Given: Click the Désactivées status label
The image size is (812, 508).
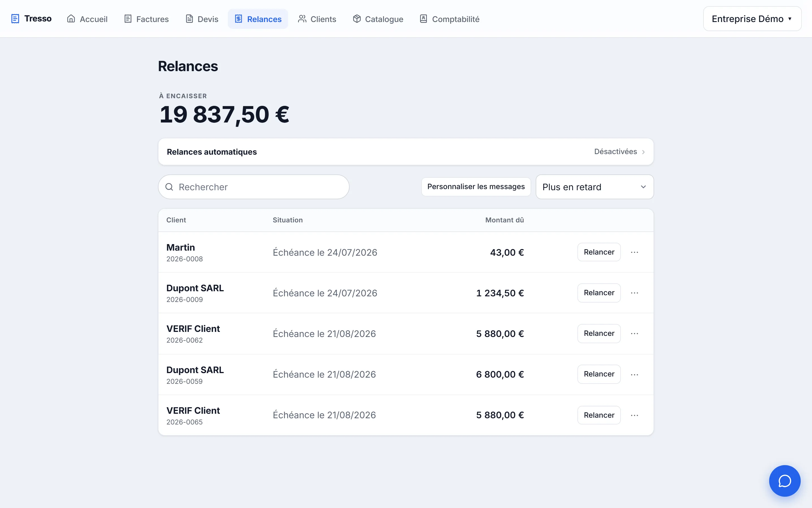Looking at the screenshot, I should pyautogui.click(x=615, y=152).
